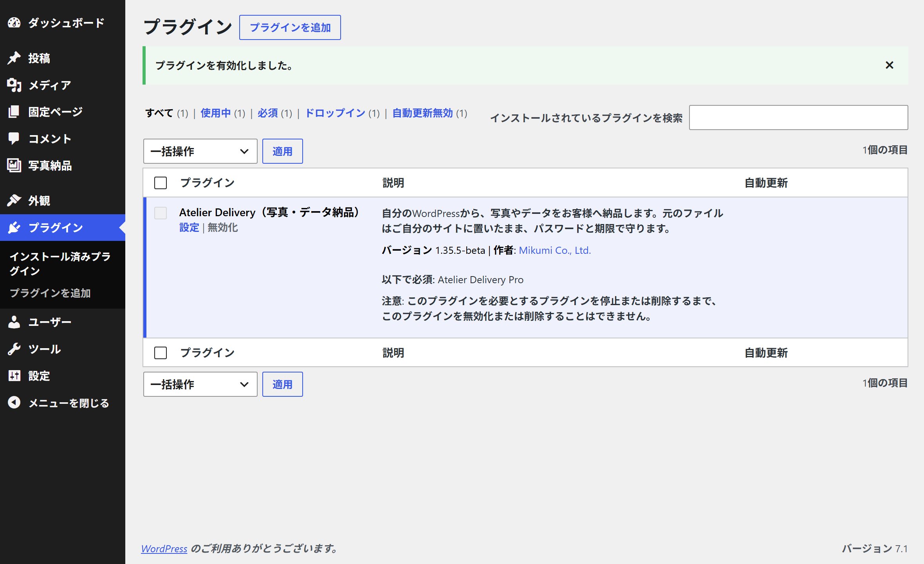
Task: Open ユーザー menu label in sidebar
Action: point(50,322)
